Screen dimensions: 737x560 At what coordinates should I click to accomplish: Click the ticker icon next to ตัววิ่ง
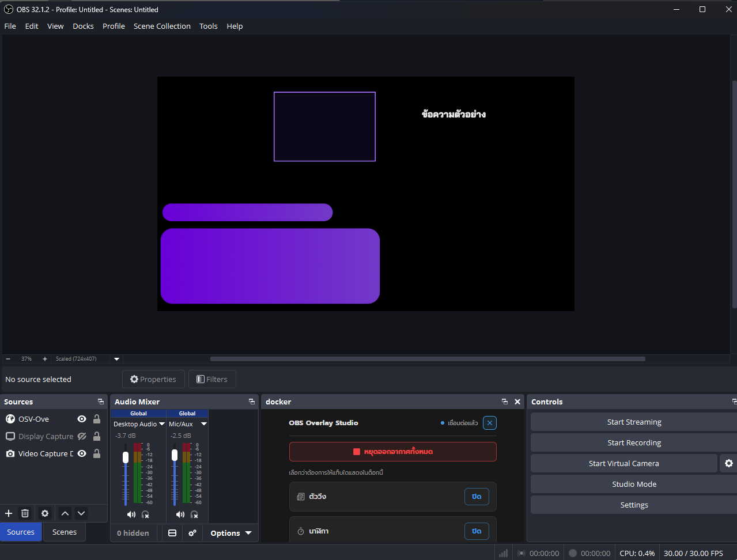301,497
